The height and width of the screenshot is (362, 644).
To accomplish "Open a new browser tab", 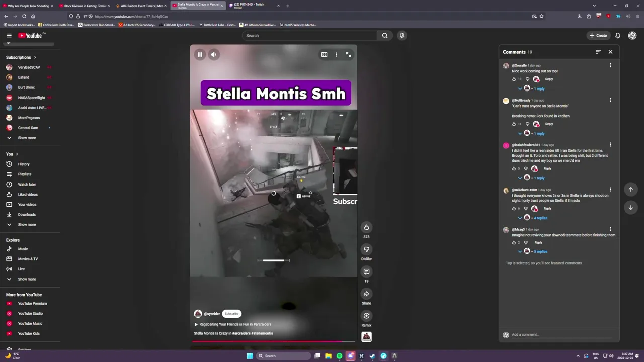I will tap(288, 6).
